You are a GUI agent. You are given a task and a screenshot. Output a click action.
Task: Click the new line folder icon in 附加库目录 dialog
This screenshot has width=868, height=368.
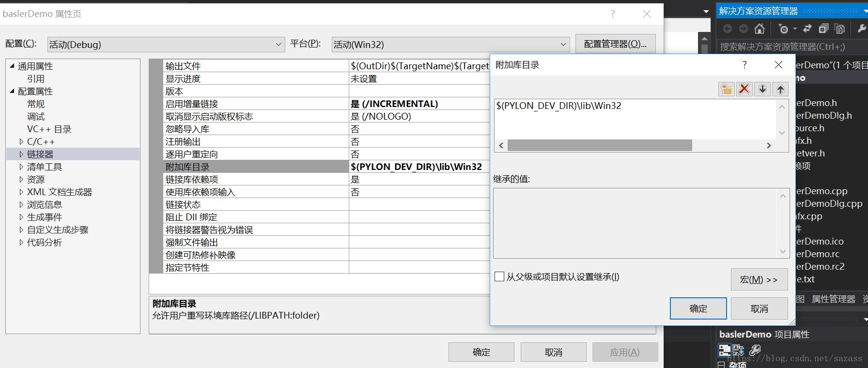727,89
